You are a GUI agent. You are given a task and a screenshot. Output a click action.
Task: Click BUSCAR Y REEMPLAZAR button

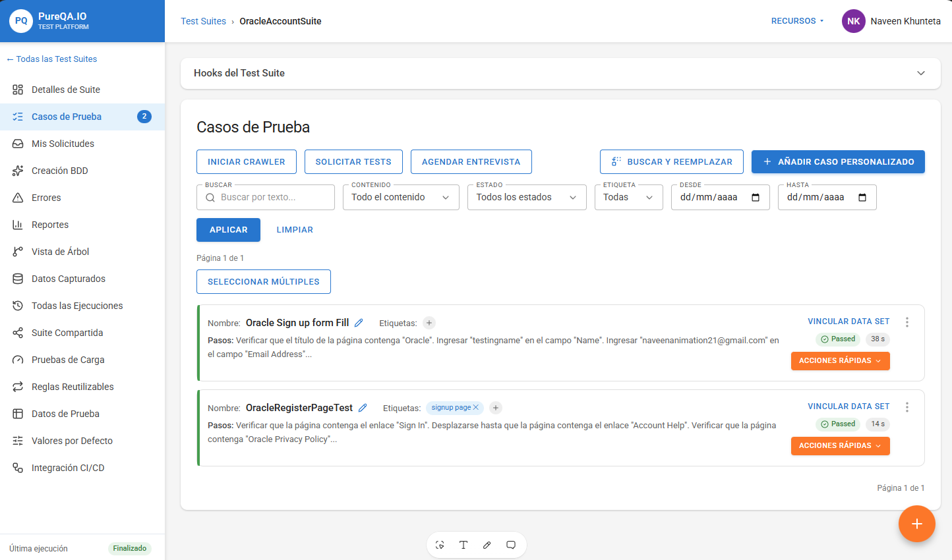point(672,162)
